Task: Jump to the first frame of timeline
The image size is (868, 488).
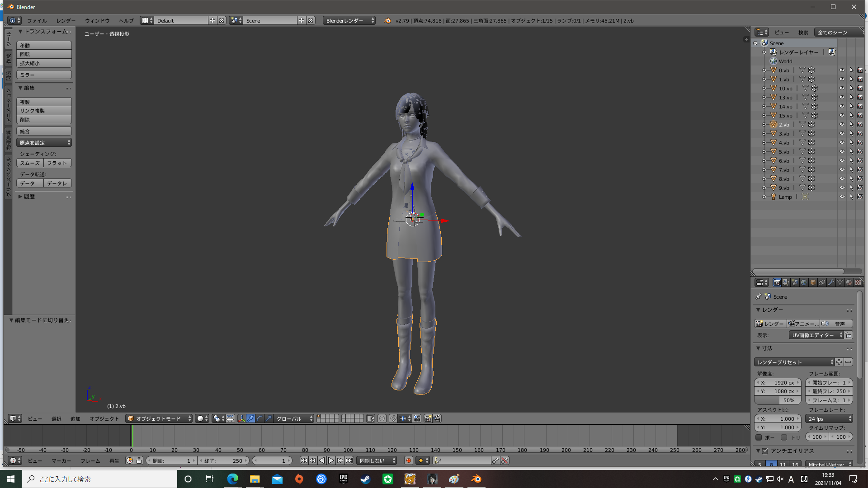Action: tap(304, 460)
